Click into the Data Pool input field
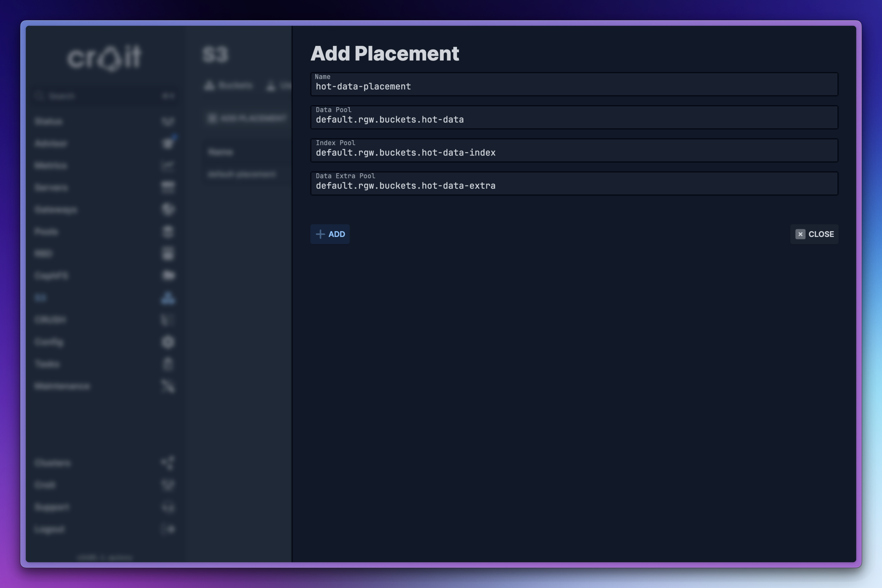Screen dimensions: 882x588 pos(574,120)
